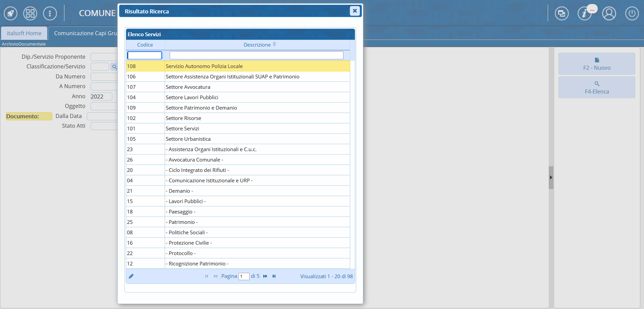The image size is (644, 309).
Task: Click the F2 - Nuovo button
Action: tap(597, 64)
